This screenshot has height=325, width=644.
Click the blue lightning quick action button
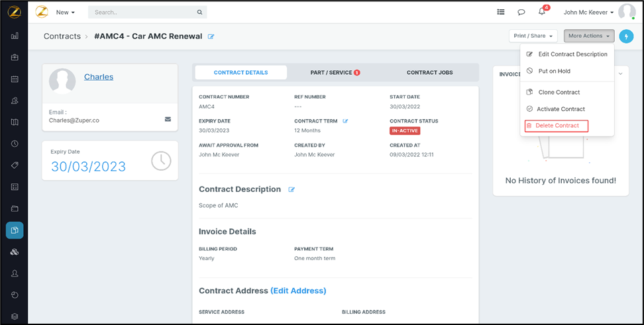[626, 36]
